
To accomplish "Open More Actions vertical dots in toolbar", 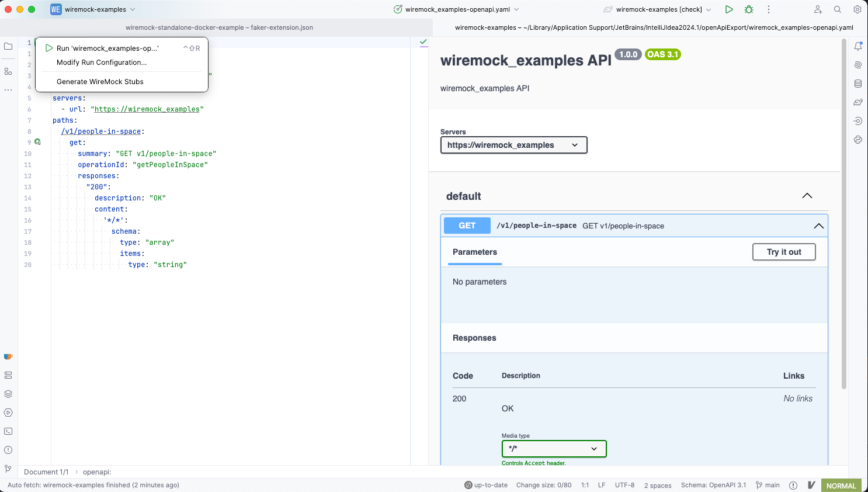I will point(769,9).
